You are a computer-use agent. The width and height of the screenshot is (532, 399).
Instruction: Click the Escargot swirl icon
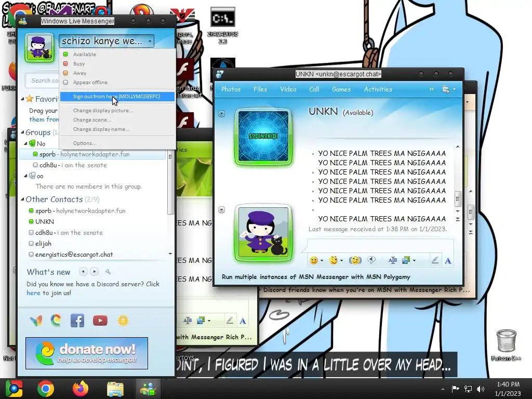pyautogui.click(x=56, y=321)
